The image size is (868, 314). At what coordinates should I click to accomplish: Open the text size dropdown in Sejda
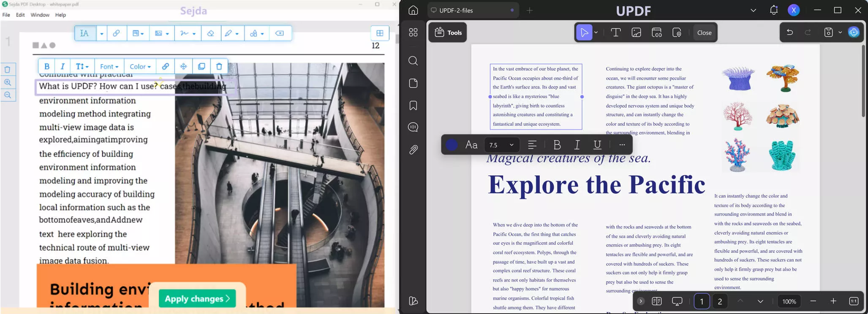[82, 66]
